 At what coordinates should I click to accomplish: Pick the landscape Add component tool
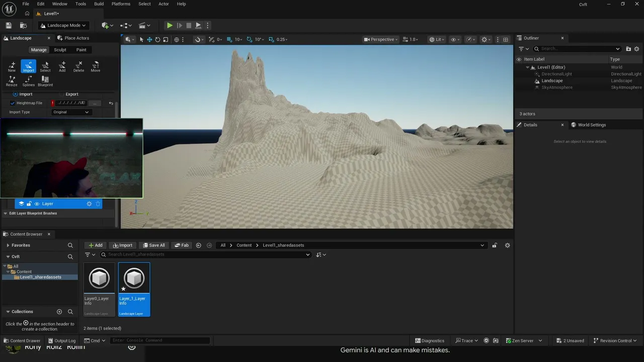click(62, 66)
